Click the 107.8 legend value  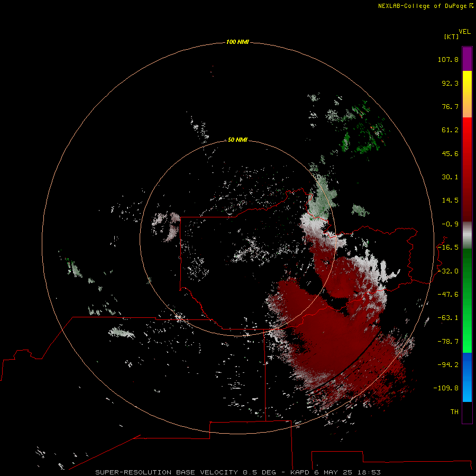point(448,59)
